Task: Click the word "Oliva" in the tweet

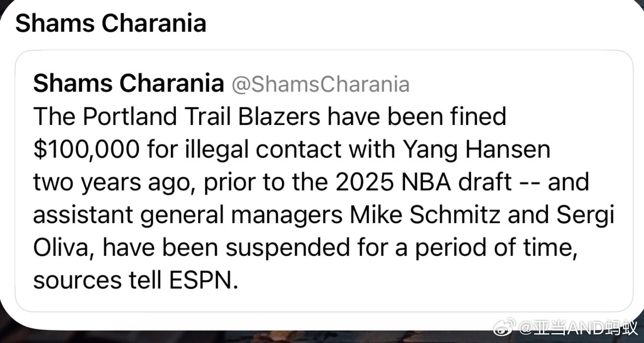Action: pos(64,248)
